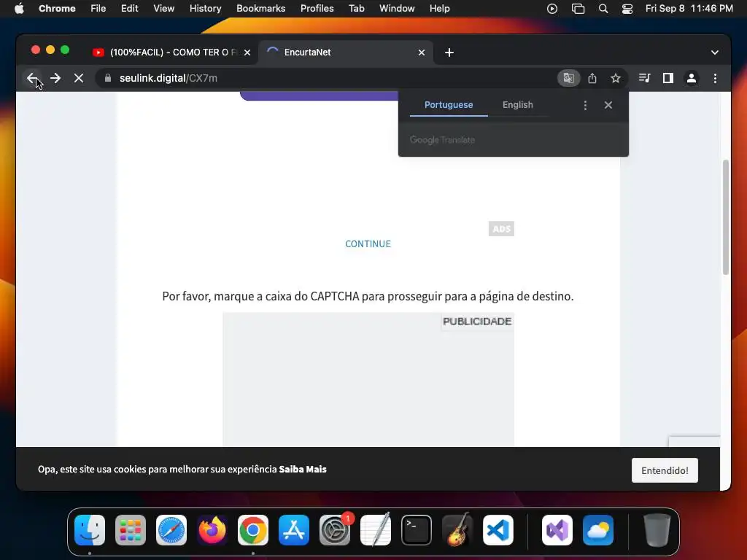Close the Google Translate popup

608,105
